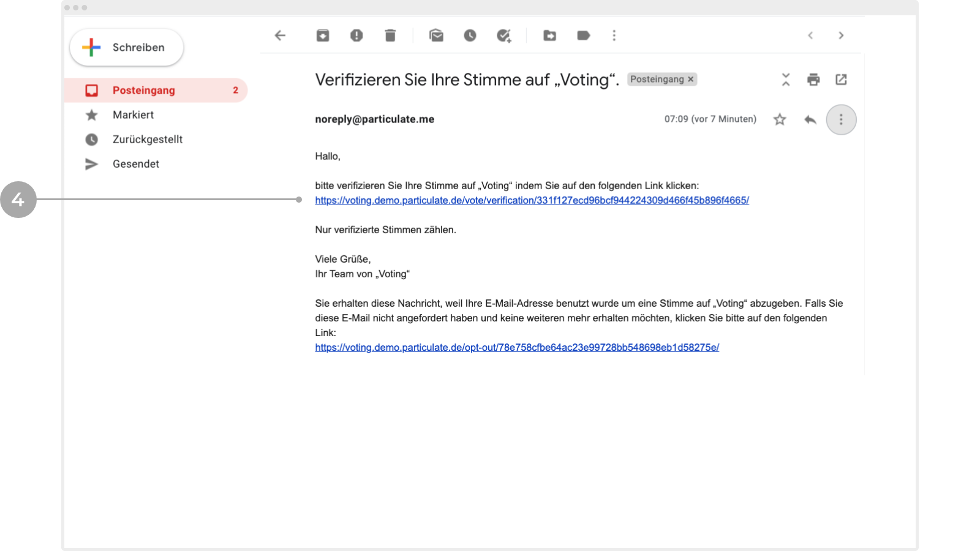Print the email conversation
Screen dimensions: 980x551
click(x=813, y=80)
